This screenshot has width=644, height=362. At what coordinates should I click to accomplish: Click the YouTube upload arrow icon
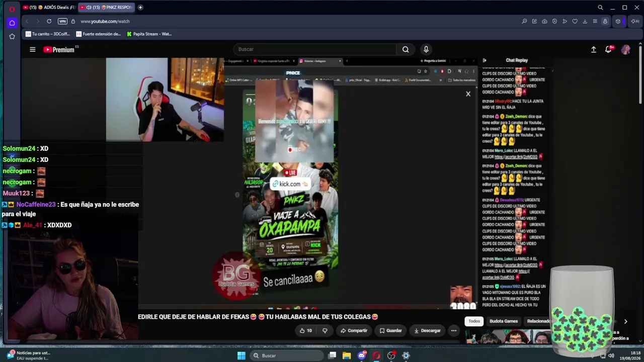coord(594,49)
